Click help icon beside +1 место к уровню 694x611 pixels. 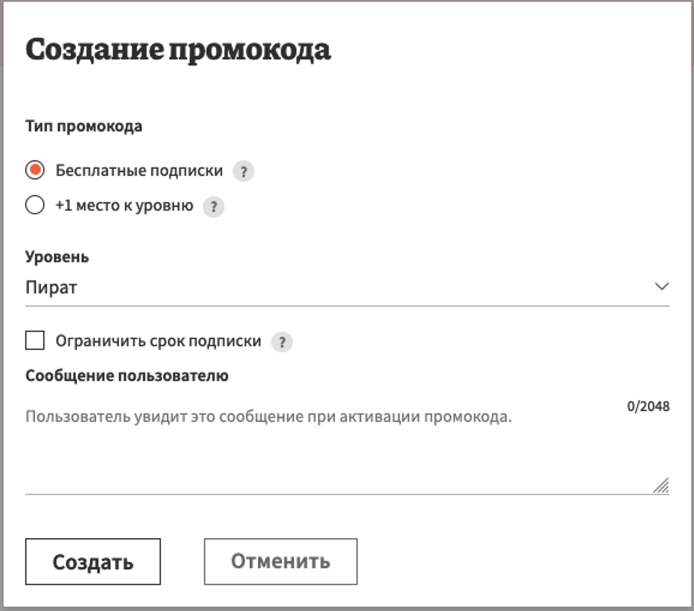coord(213,207)
